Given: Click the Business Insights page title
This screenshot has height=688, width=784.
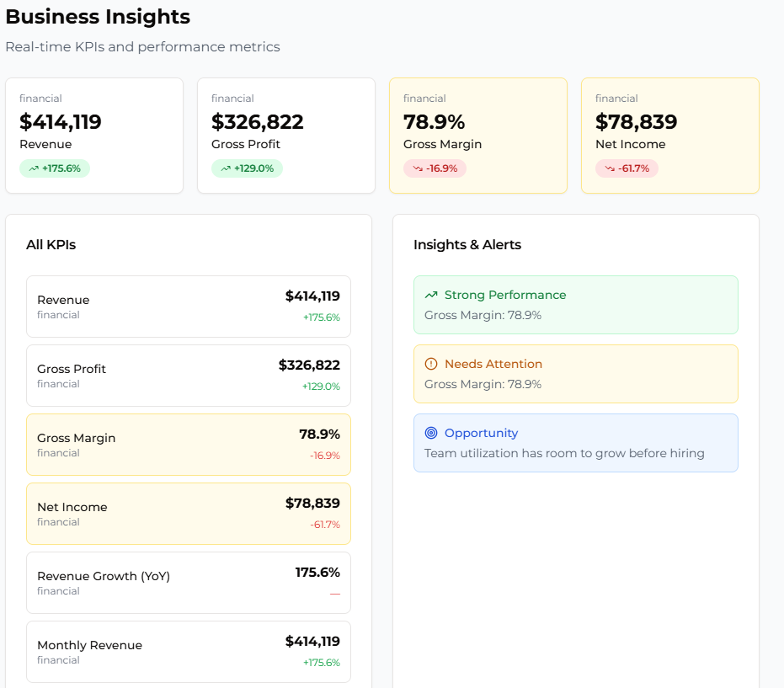Looking at the screenshot, I should 97,16.
